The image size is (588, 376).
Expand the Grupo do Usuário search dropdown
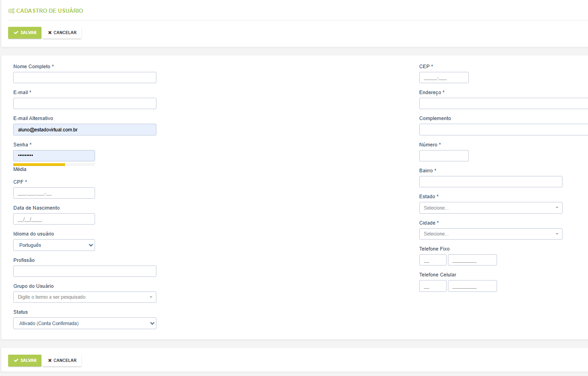pyautogui.click(x=85, y=297)
